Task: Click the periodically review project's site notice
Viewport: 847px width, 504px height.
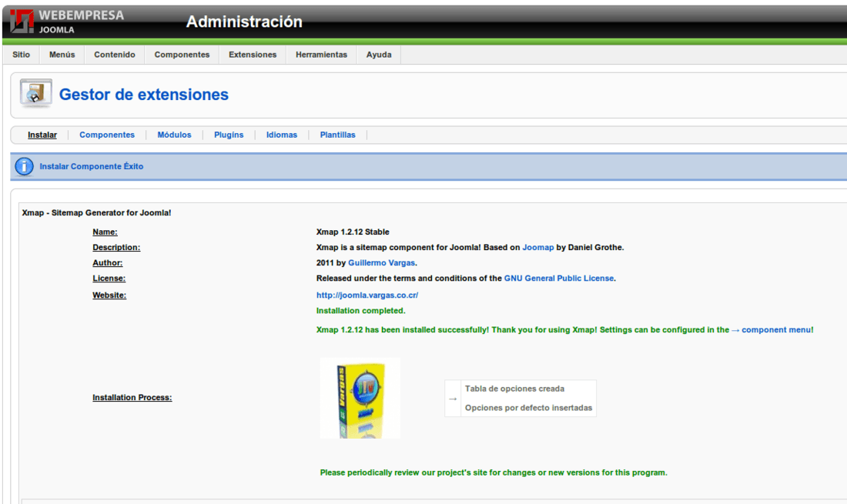Action: coord(494,472)
